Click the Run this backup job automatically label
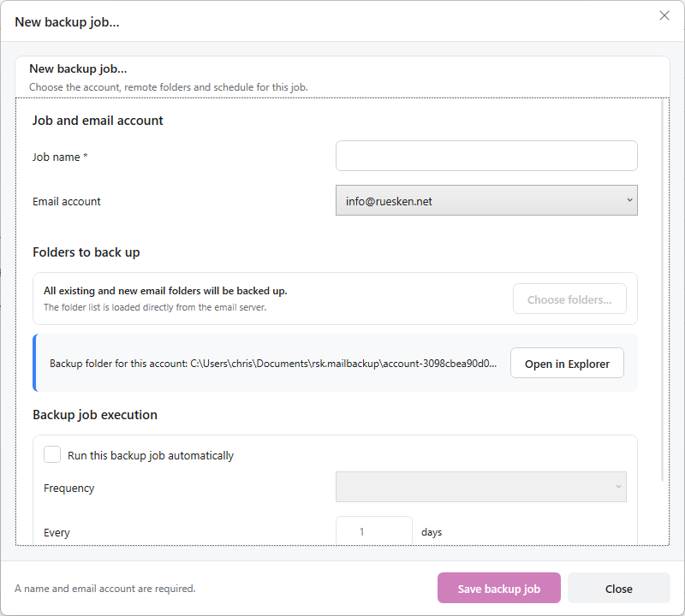 pyautogui.click(x=151, y=455)
